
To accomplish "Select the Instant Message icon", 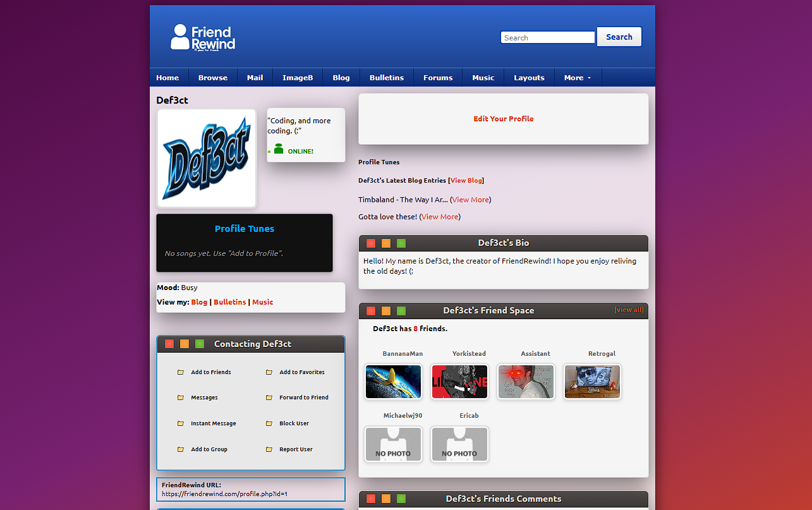I will (x=181, y=423).
